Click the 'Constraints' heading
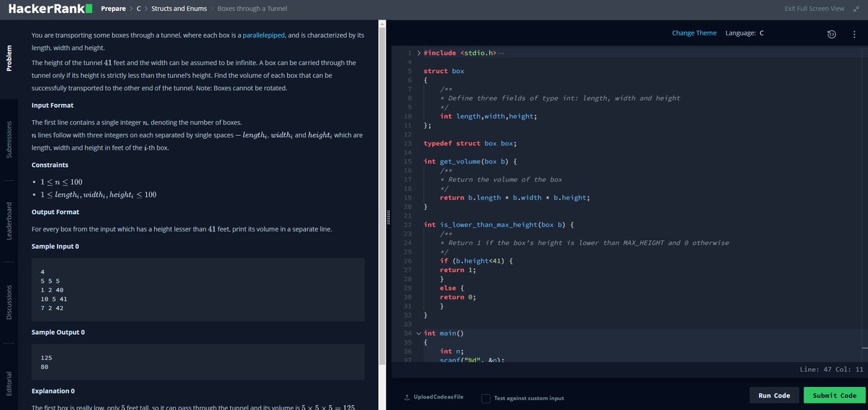Viewport: 868px width, 410px height. coord(51,165)
